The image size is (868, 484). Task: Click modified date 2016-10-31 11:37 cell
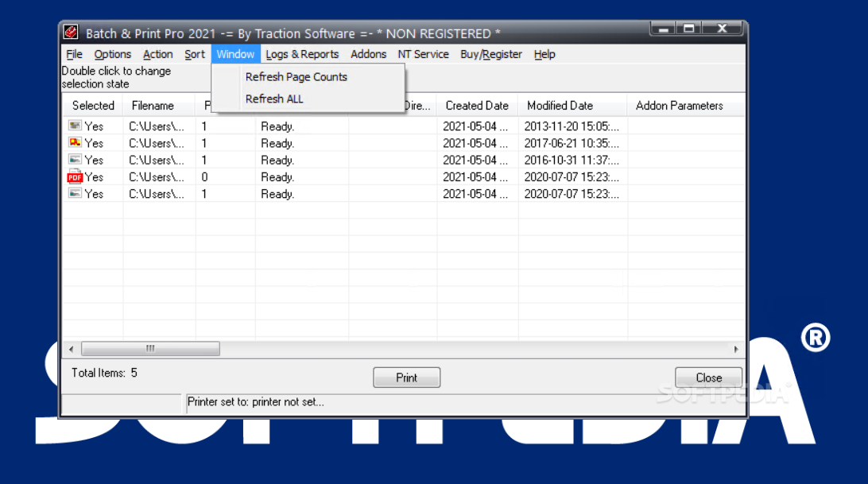coord(572,160)
